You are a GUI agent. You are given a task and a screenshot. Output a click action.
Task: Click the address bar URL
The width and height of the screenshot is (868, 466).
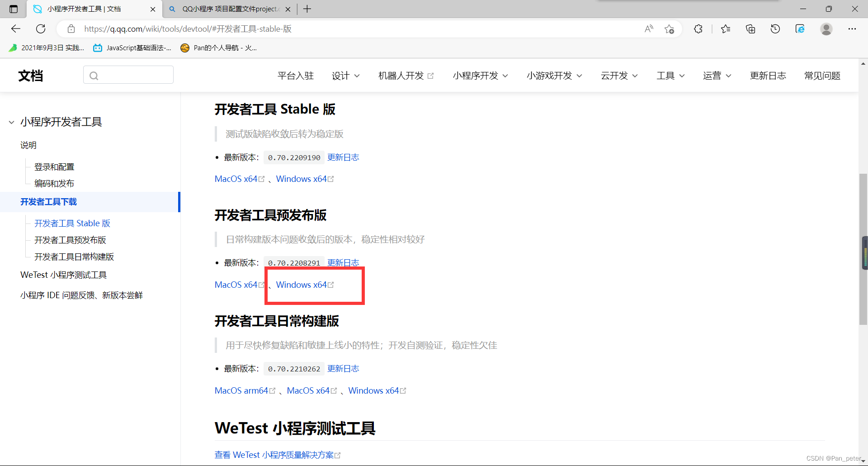point(188,29)
